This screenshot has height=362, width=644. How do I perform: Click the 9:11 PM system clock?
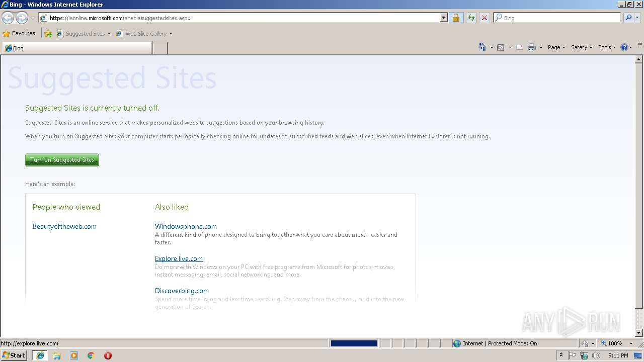[x=618, y=355]
